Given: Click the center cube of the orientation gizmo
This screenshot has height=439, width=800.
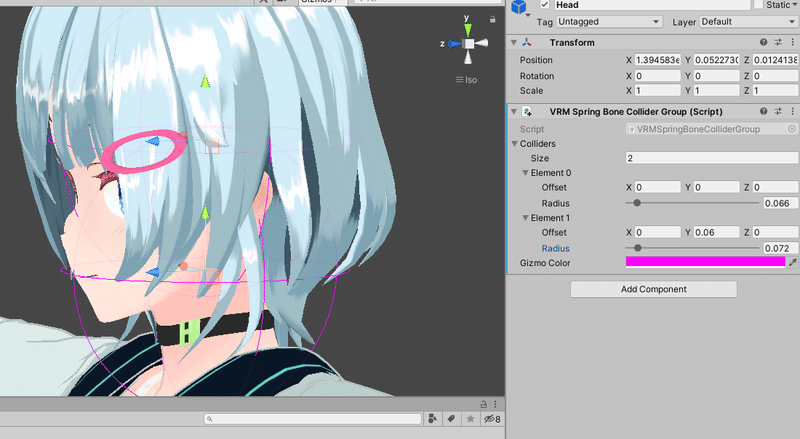Looking at the screenshot, I should pos(469,44).
